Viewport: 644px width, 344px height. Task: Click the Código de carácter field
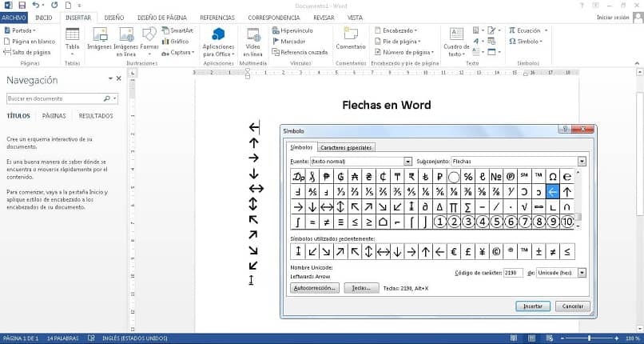click(512, 273)
